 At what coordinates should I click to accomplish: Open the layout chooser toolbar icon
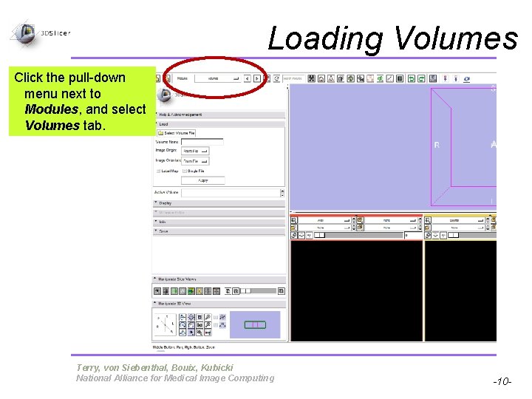[433, 79]
